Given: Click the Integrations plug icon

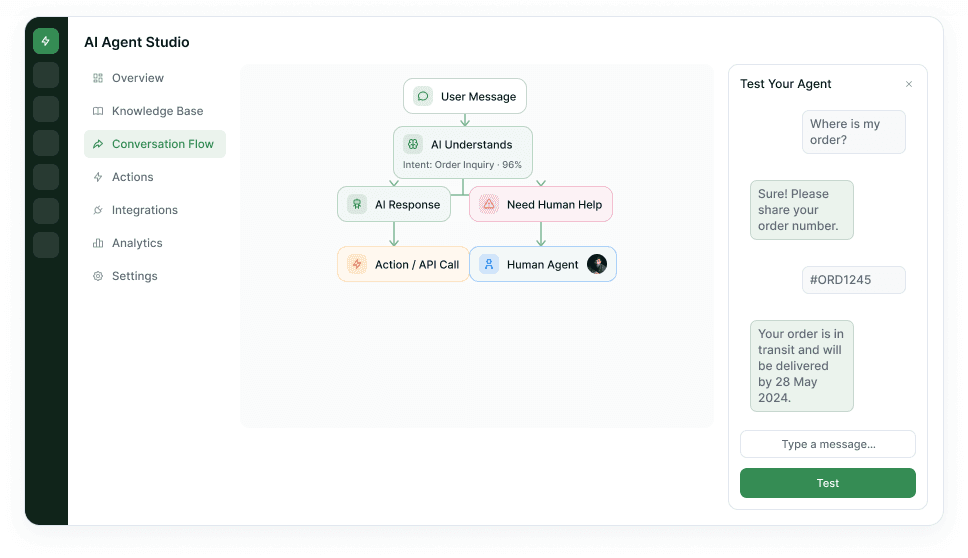Looking at the screenshot, I should tap(98, 210).
